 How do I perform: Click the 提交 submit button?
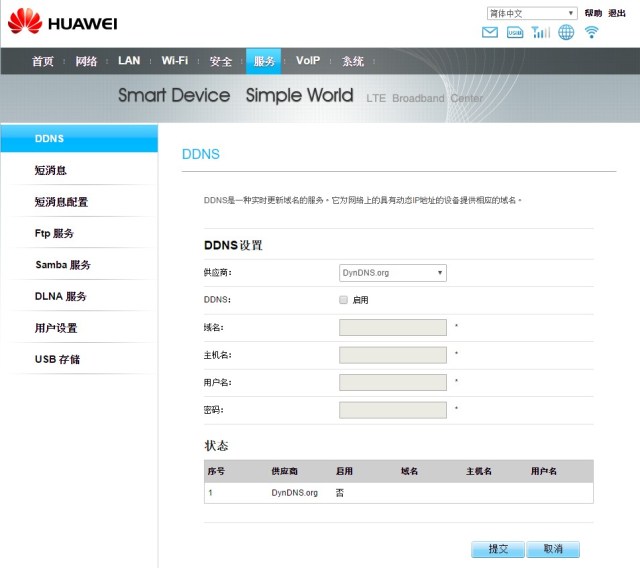498,549
